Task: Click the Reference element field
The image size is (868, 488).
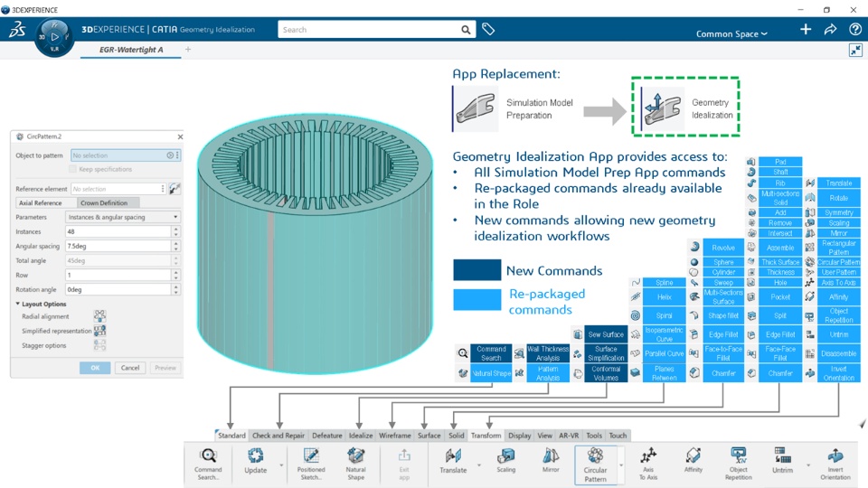Action: click(118, 189)
